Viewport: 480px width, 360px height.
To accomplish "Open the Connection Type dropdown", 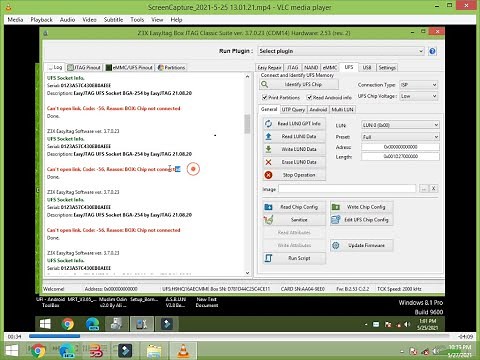I will [x=419, y=85].
